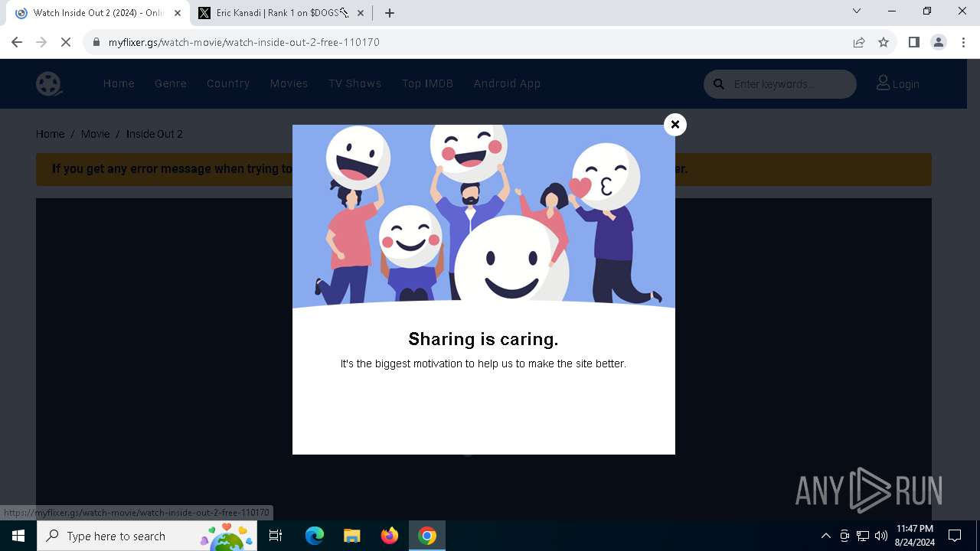Screen dimensions: 980x551
Task: Open a new browser tab
Action: (390, 13)
